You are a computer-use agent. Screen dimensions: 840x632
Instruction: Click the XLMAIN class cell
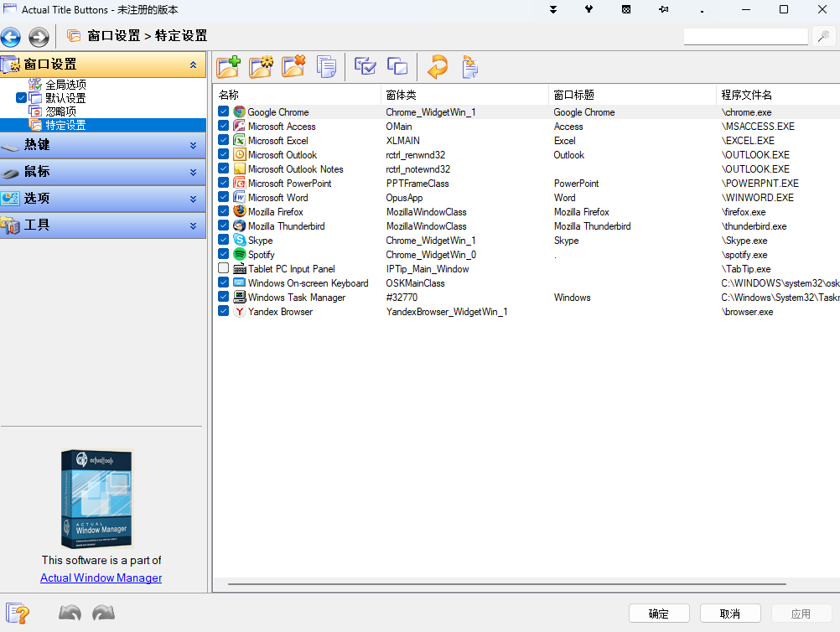(403, 140)
